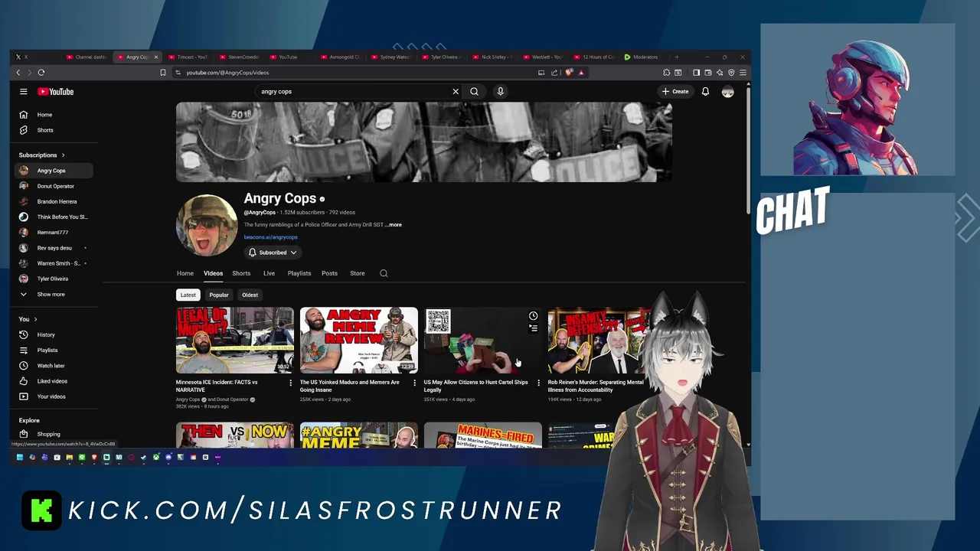980x551 pixels.
Task: Expand Show more subscriptions
Action: pyautogui.click(x=51, y=294)
